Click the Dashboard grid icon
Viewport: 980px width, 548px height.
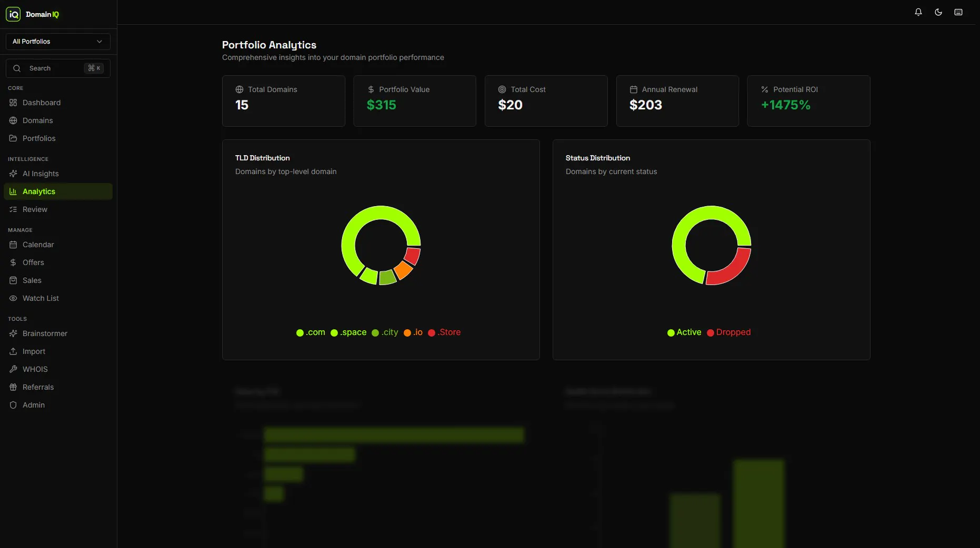[13, 103]
